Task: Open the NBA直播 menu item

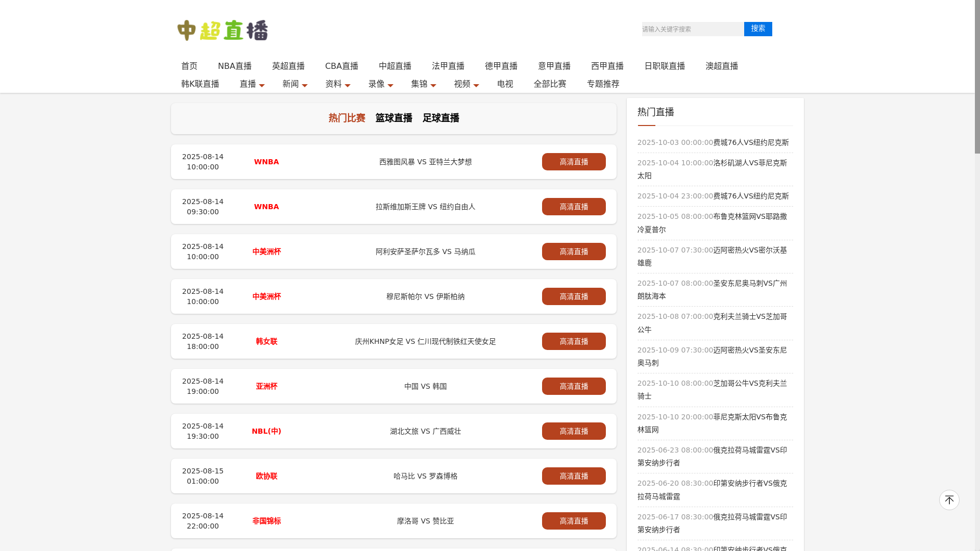Action: pos(235,66)
